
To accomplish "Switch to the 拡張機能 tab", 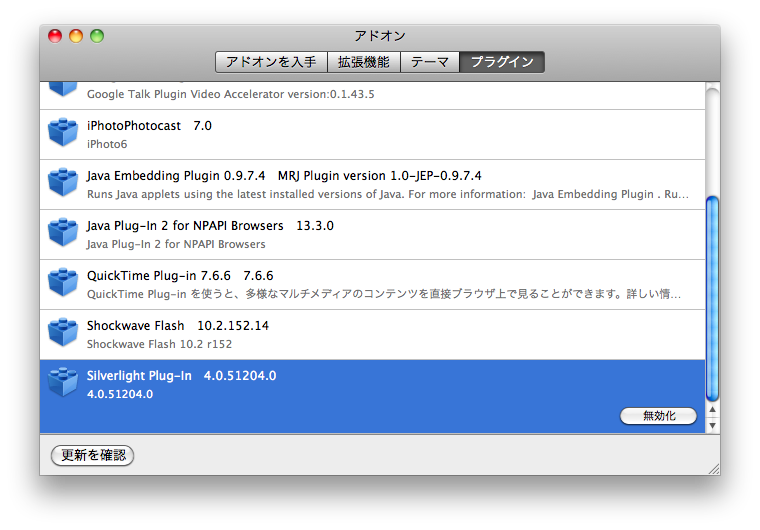I will (x=363, y=62).
